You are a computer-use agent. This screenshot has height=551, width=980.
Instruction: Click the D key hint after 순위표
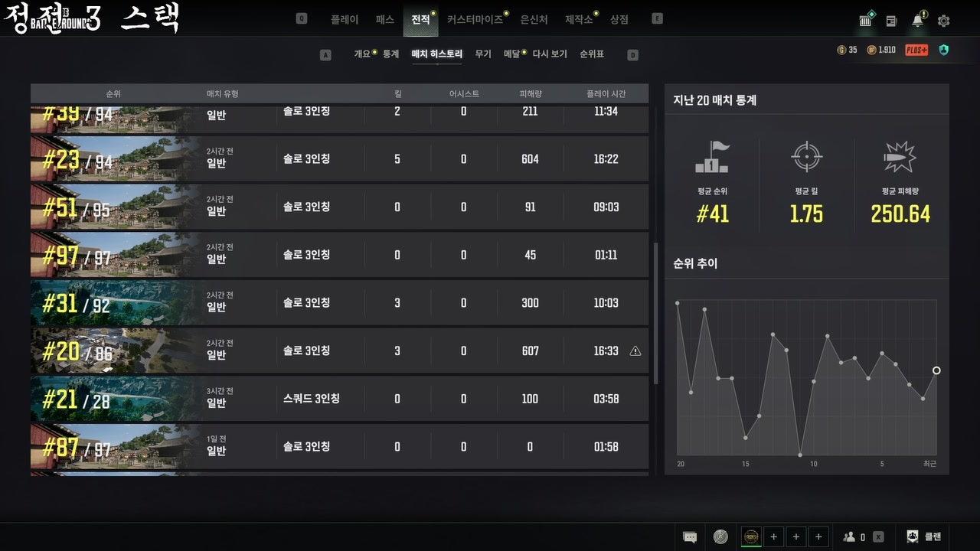[632, 55]
